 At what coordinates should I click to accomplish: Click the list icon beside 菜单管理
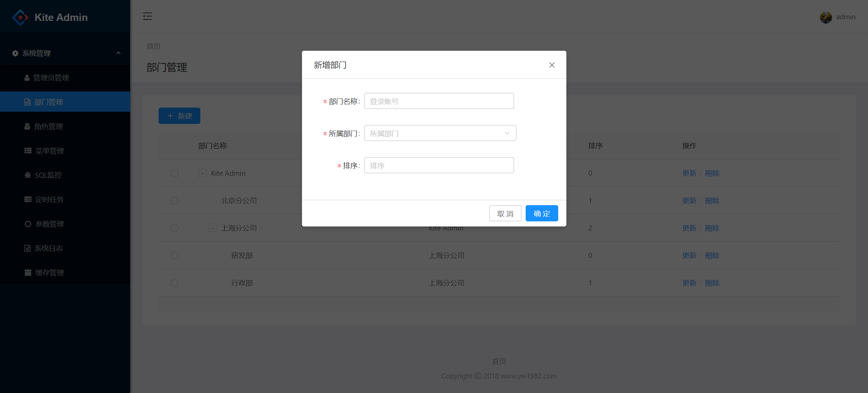coord(28,151)
